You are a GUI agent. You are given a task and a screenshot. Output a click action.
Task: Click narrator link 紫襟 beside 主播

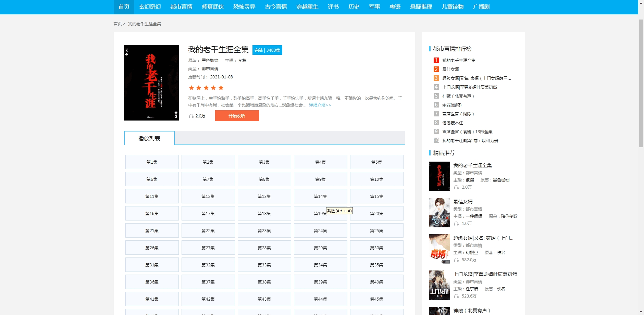[243, 61]
